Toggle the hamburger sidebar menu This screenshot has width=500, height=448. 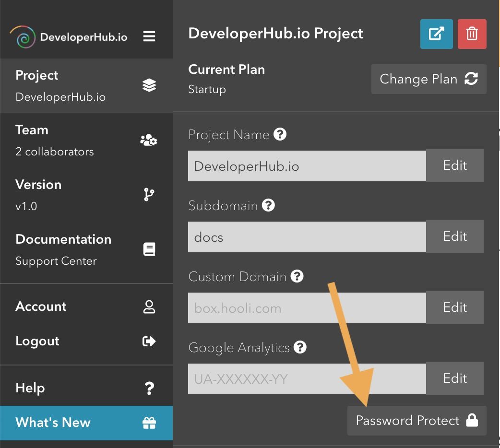click(x=149, y=36)
